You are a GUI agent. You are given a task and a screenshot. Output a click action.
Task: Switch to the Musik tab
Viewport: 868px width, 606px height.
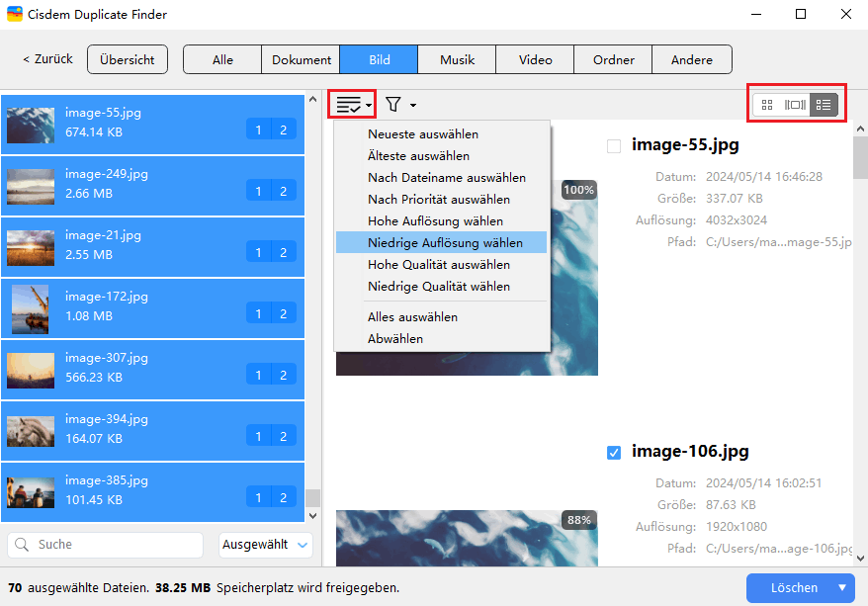(x=456, y=59)
